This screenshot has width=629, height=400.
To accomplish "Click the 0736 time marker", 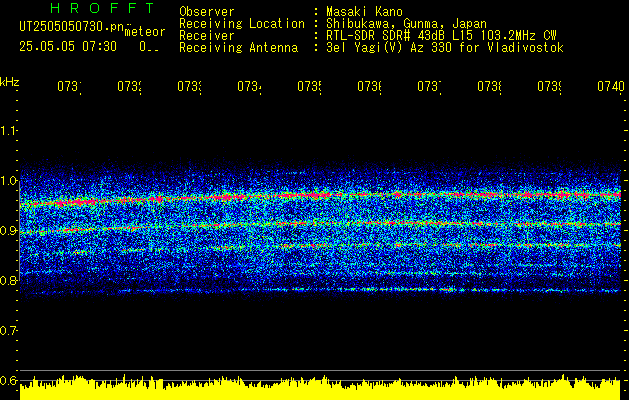I will coord(369,86).
